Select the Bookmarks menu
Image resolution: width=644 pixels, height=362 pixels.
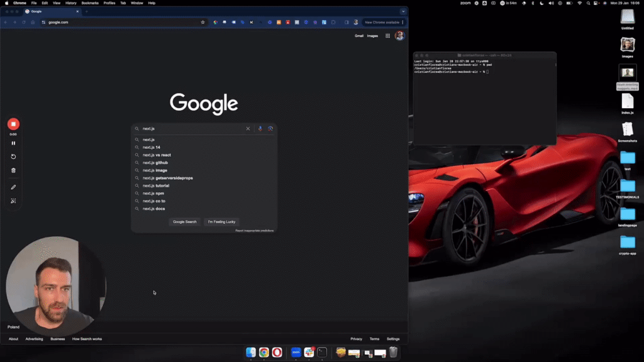tap(89, 3)
